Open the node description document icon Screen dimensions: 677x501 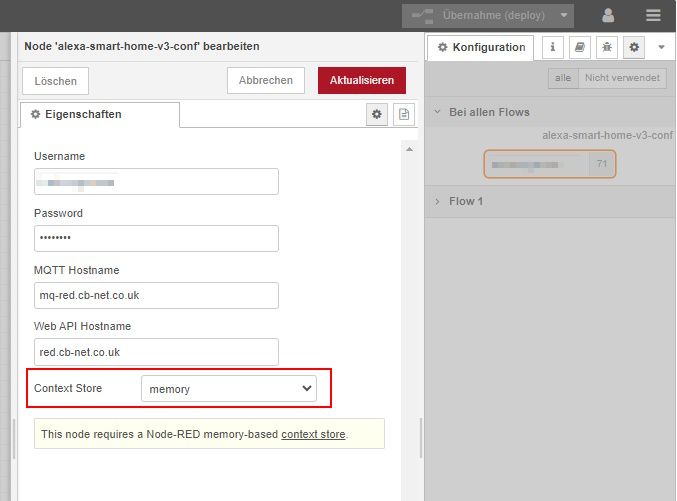coord(404,114)
